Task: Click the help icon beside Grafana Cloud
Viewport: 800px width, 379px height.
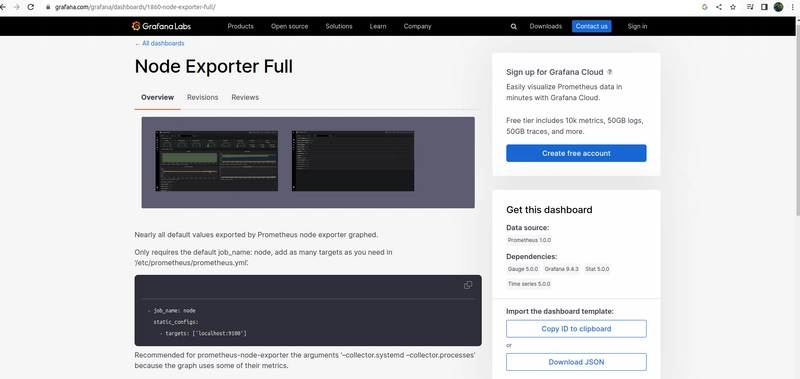Action: [610, 72]
